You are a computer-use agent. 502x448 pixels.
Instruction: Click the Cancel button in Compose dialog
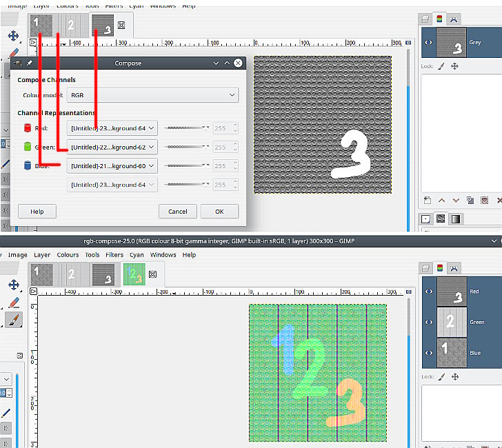[x=178, y=212]
